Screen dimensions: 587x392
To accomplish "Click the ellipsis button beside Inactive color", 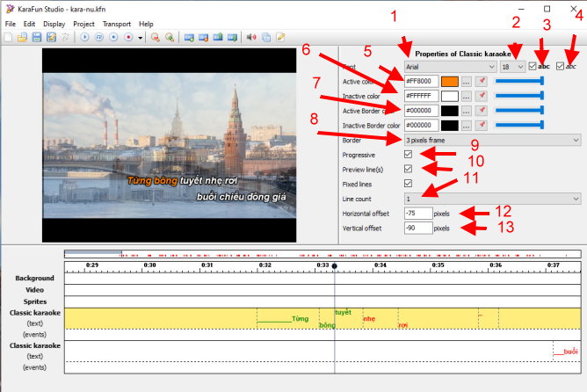I will pos(467,96).
